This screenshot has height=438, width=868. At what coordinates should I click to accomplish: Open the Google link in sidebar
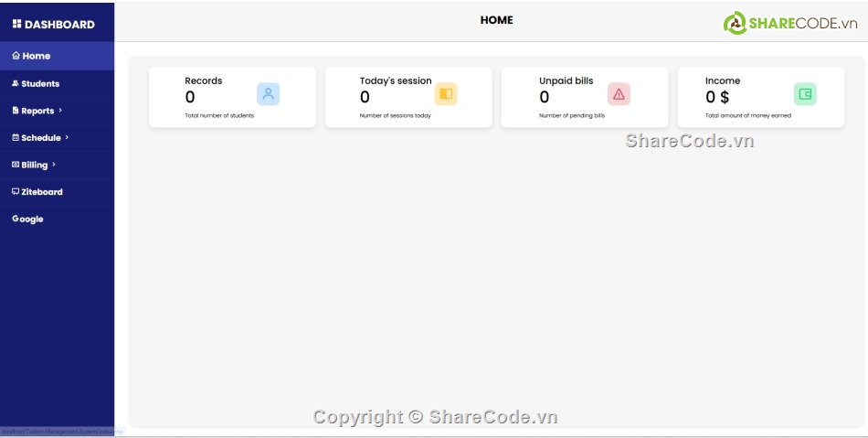click(27, 219)
